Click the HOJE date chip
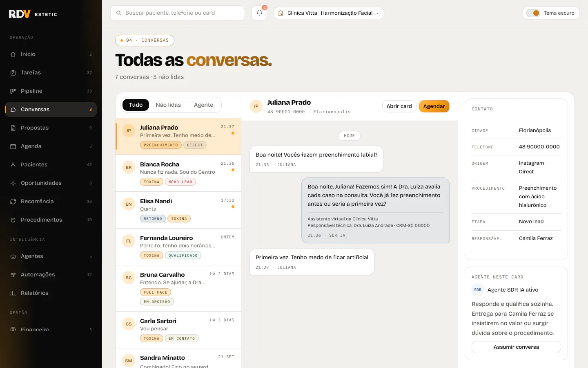The image size is (588, 368). tap(350, 136)
